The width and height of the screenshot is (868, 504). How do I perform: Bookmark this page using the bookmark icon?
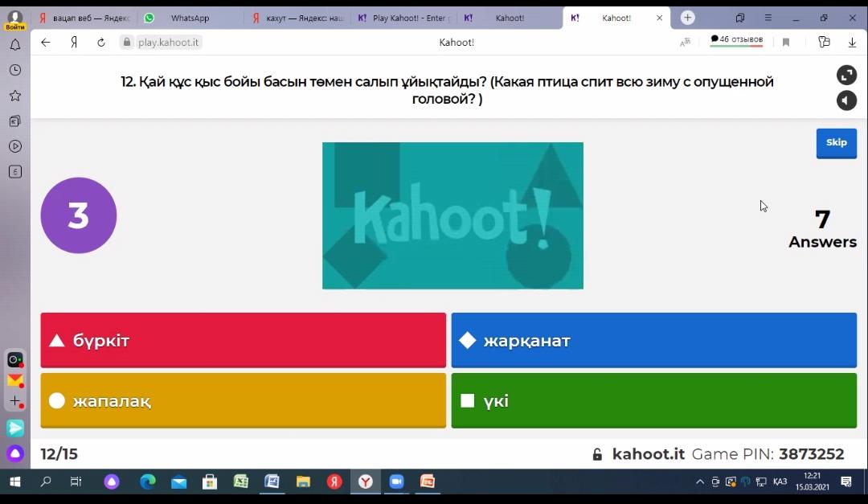[786, 43]
